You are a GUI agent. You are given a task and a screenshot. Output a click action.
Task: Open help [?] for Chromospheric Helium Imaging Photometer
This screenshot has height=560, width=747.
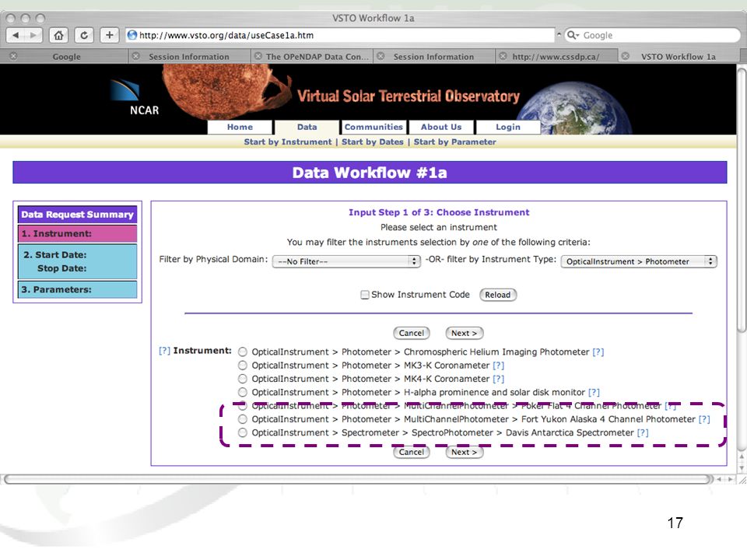pos(598,352)
